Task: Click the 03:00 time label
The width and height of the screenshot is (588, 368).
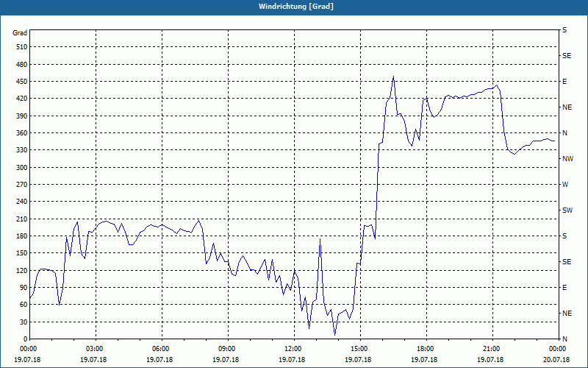Action: click(96, 348)
